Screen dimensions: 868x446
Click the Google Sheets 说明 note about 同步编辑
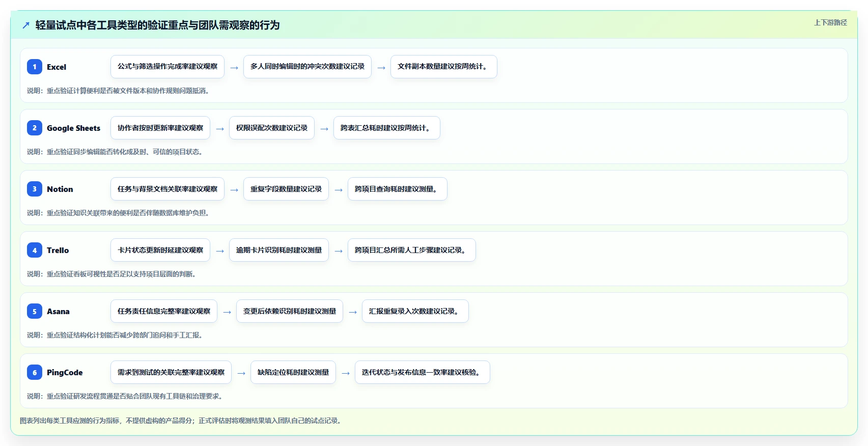(x=115, y=152)
